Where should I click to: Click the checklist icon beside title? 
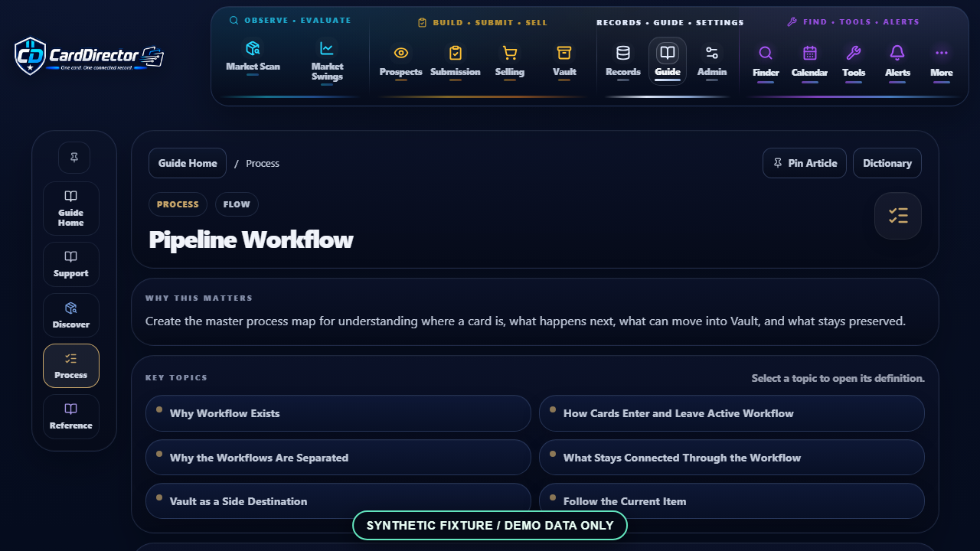point(898,216)
